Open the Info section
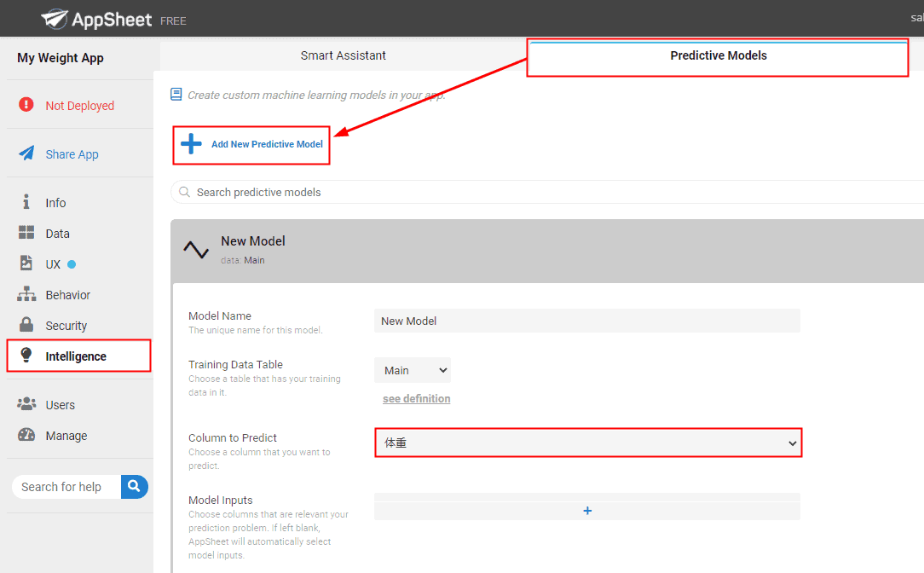924x573 pixels. click(55, 203)
